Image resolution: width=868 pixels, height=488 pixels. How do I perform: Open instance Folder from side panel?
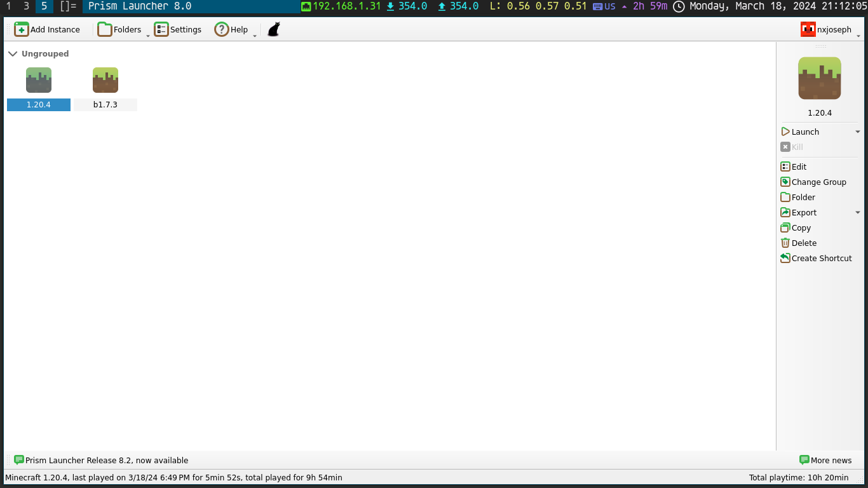(803, 198)
